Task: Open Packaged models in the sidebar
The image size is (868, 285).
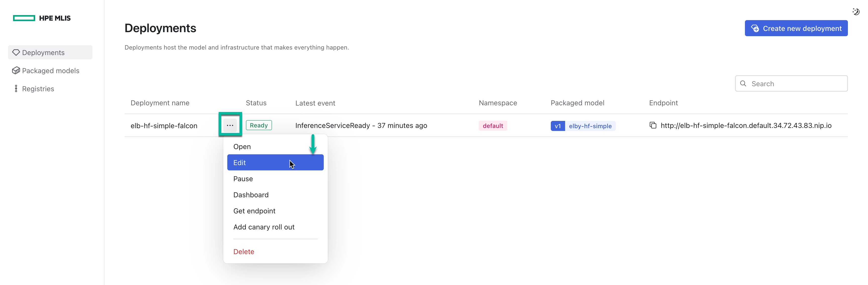Action: tap(50, 70)
